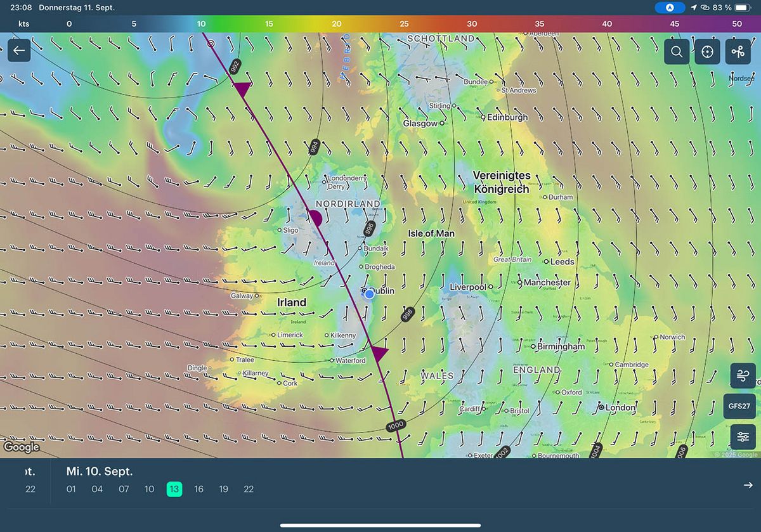Tap the share icon button
Viewport: 761px width, 532px height.
[x=738, y=52]
